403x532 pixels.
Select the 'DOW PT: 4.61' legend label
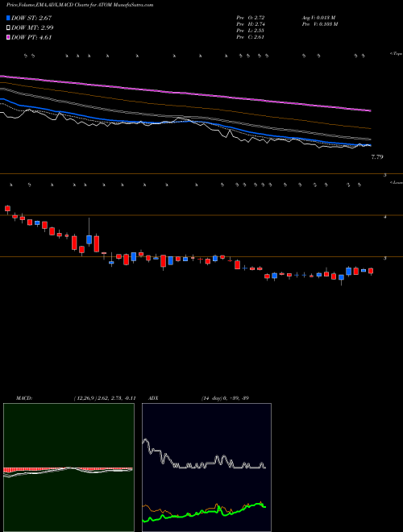coord(31,38)
